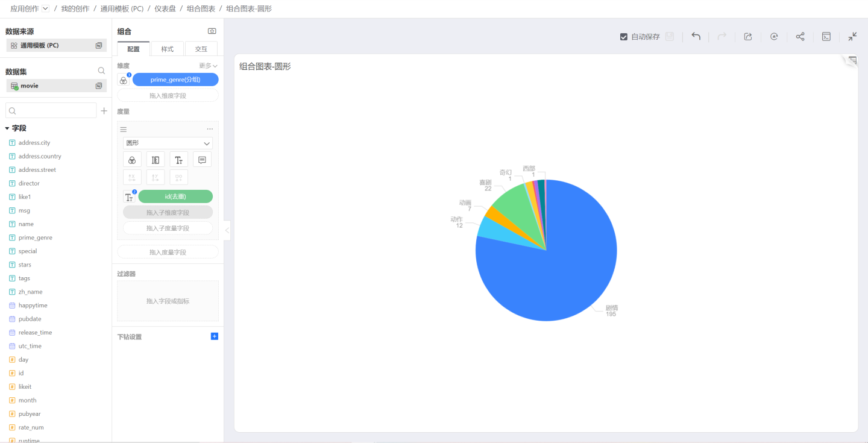Viewport: 868px width, 443px height.
Task: Click the export icon in the top toolbar
Action: coord(748,36)
